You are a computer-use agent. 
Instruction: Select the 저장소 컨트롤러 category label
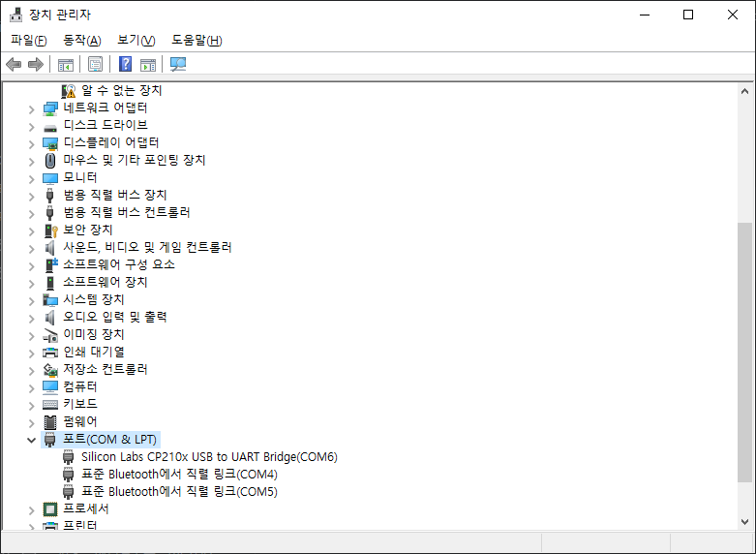(x=106, y=369)
